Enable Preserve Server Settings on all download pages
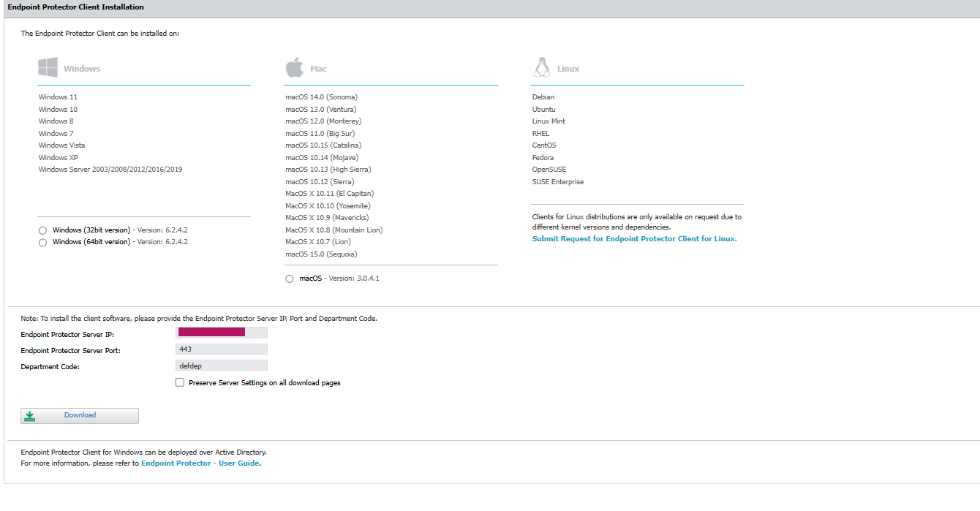980x511 pixels. click(179, 382)
